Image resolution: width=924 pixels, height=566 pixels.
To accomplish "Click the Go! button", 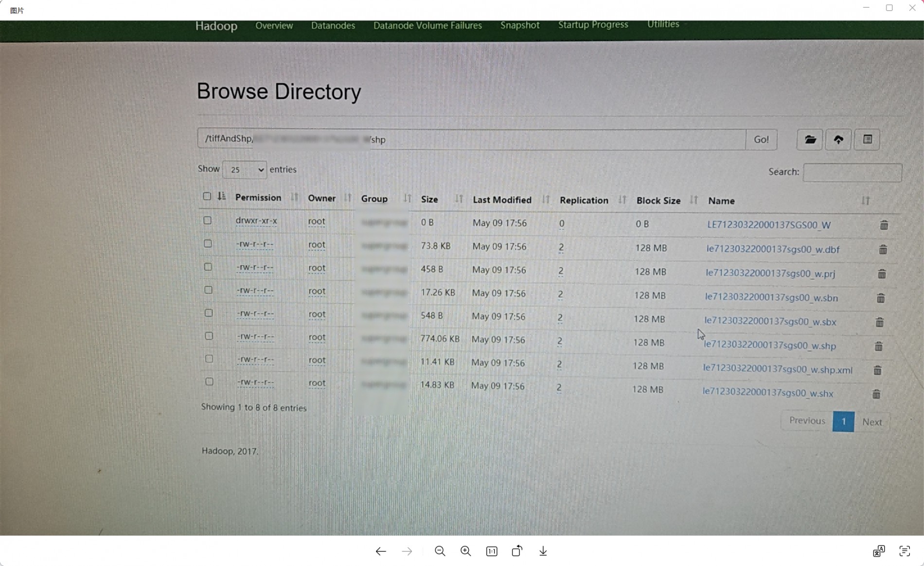I will click(762, 140).
